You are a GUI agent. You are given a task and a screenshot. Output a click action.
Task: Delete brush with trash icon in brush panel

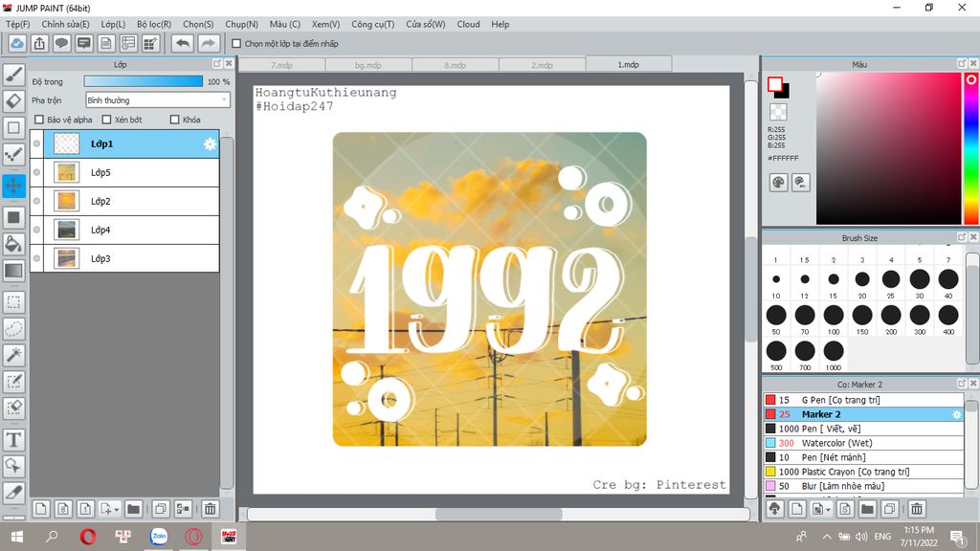pos(917,509)
